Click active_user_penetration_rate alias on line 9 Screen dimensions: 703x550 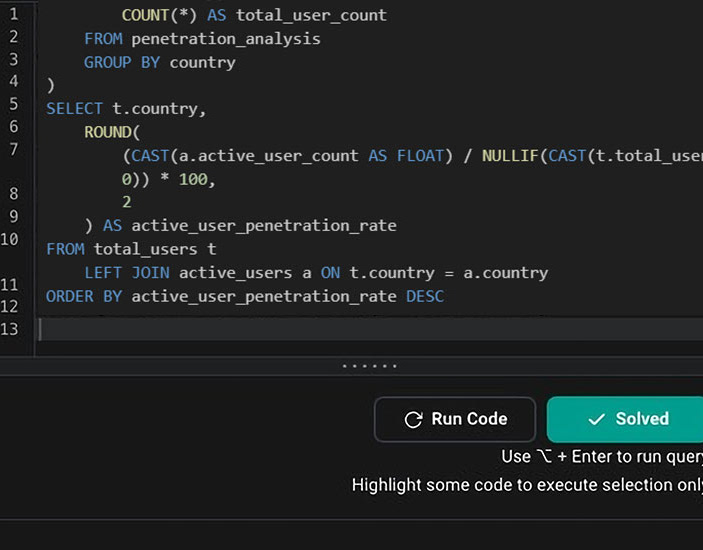coord(264,226)
